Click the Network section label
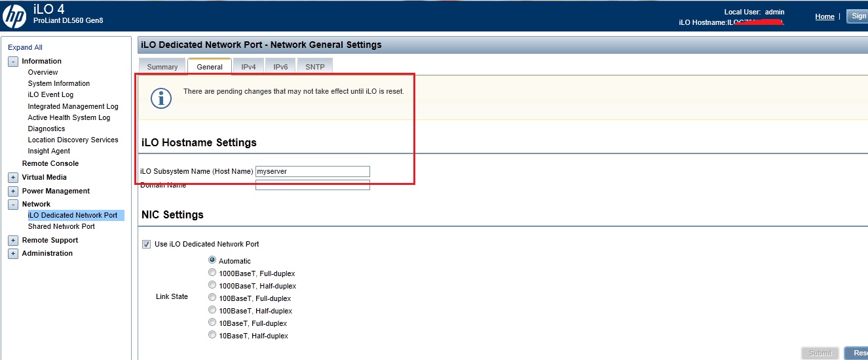The width and height of the screenshot is (868, 360). point(36,204)
